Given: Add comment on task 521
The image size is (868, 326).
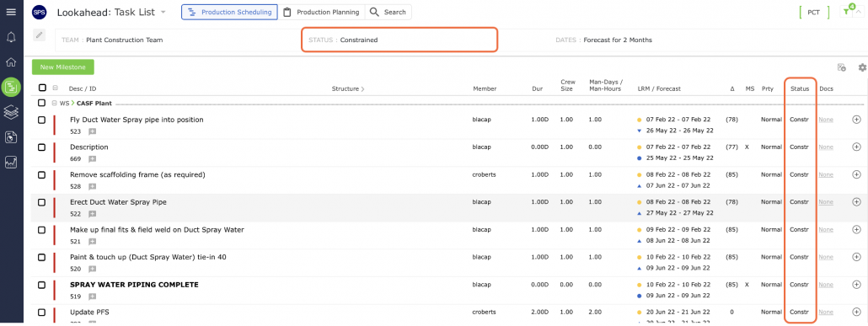Looking at the screenshot, I should 93,241.
